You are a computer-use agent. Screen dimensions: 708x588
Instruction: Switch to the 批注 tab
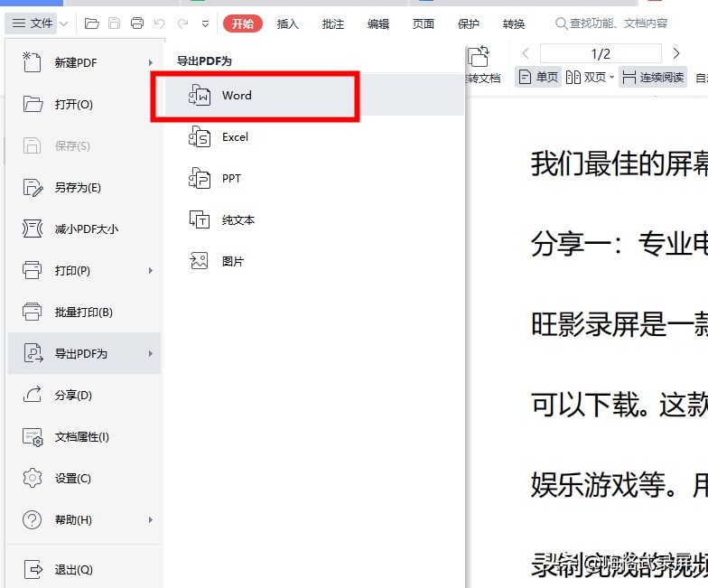[x=332, y=23]
